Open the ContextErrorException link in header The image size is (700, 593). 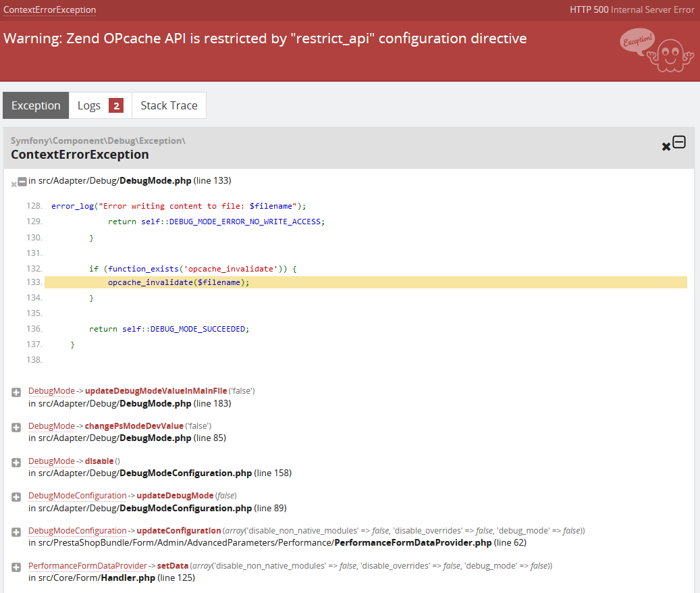(x=49, y=10)
